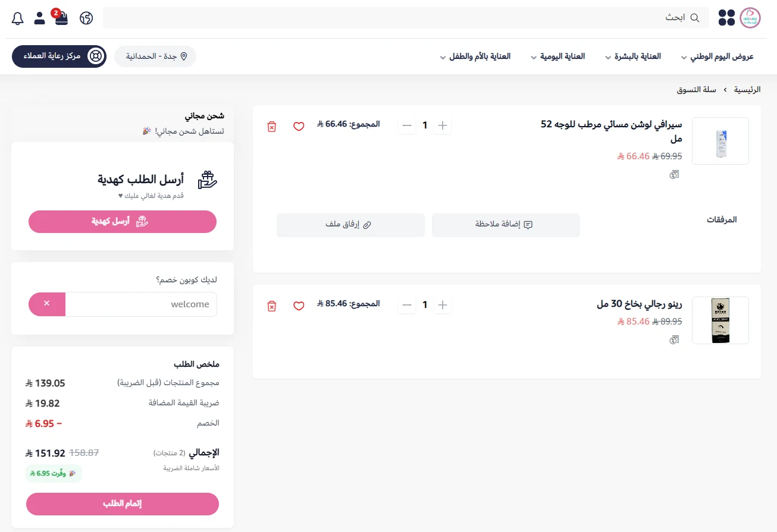Click the order total 151.92

click(x=45, y=453)
